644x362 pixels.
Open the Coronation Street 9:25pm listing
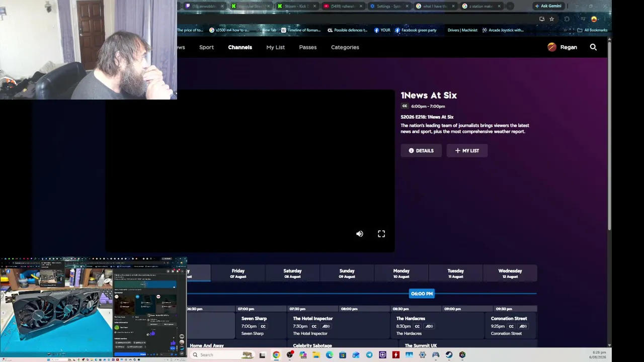tap(511, 326)
